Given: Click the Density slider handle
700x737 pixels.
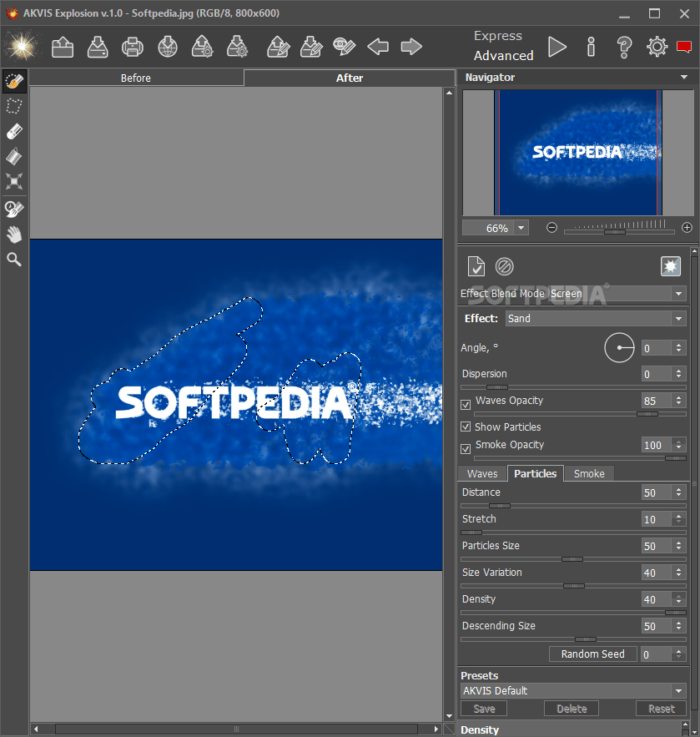Looking at the screenshot, I should click(x=676, y=613).
